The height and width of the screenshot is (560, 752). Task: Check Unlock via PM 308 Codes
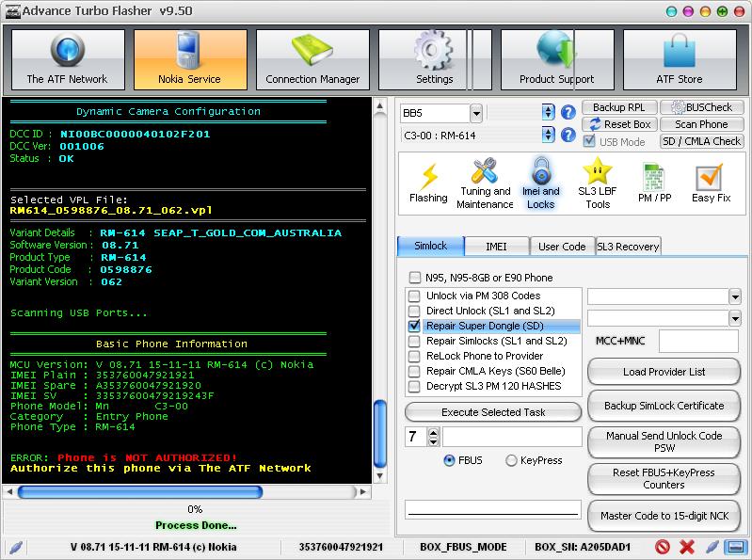(x=414, y=296)
